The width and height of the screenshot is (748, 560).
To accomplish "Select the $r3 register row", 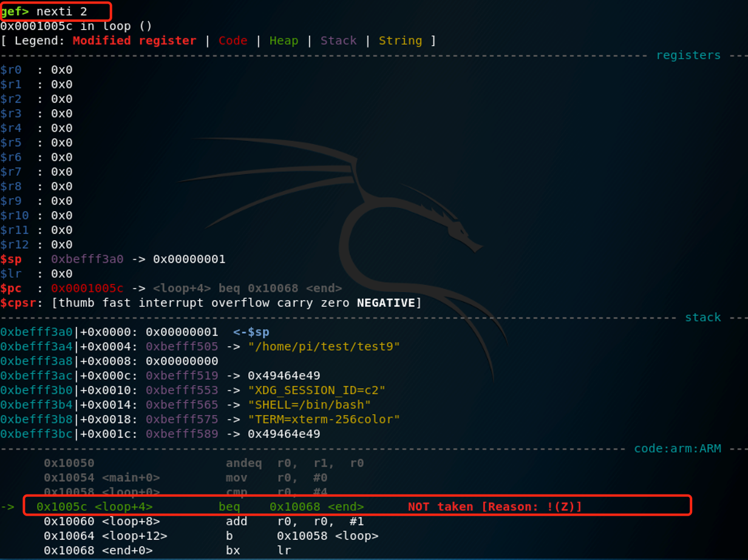I will (x=36, y=113).
